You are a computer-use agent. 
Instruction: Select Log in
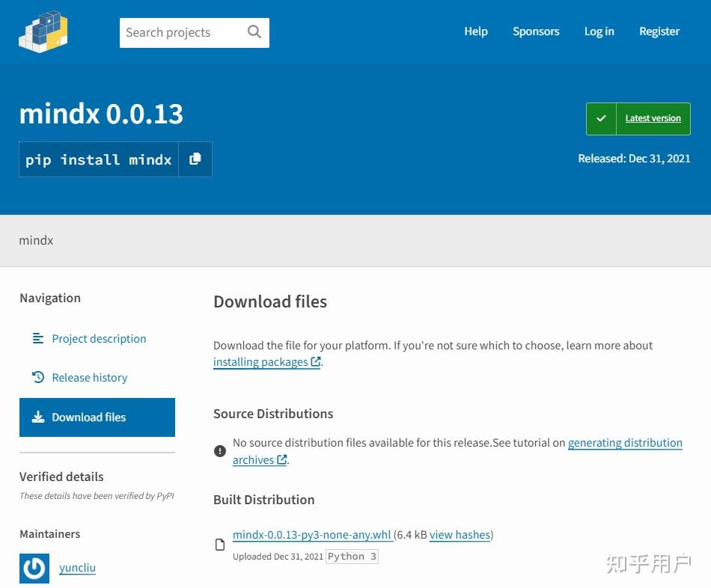[x=599, y=31]
